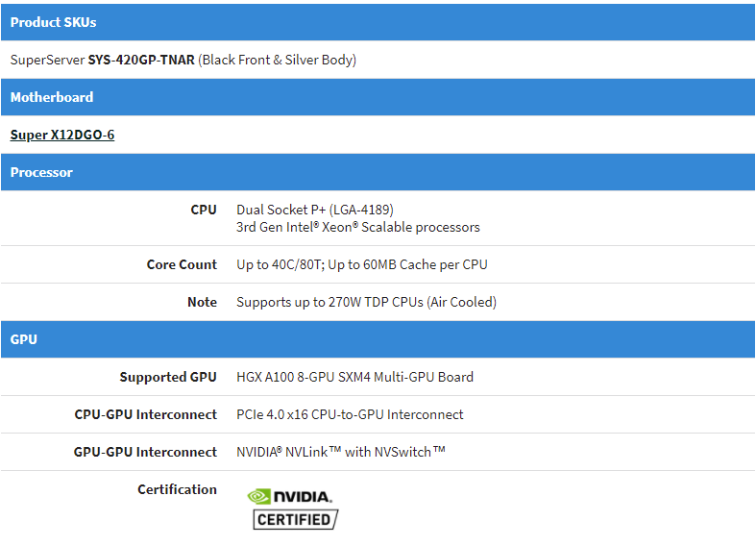Click the Note row label

coord(202,302)
